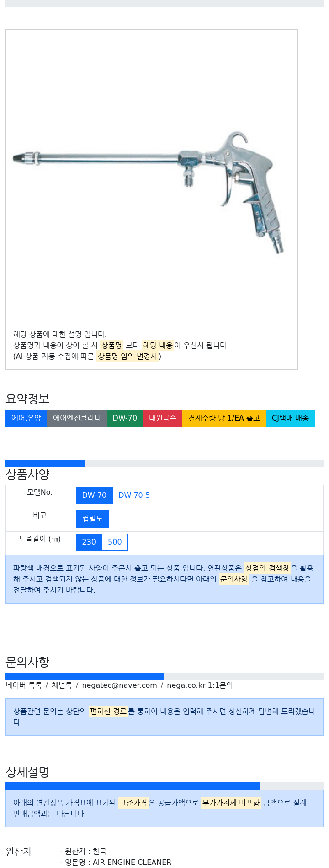The width and height of the screenshot is (329, 868).
Task: Click the 상점의 검색창 highlighted text
Action: click(267, 568)
